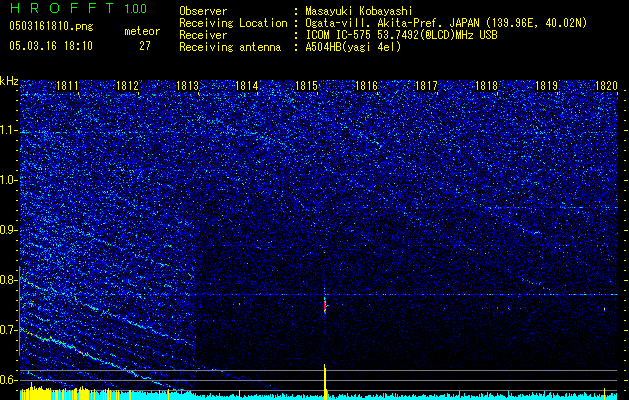This screenshot has height=400, width=629.
Task: Click the 1818 time axis marker
Action: coord(486,85)
